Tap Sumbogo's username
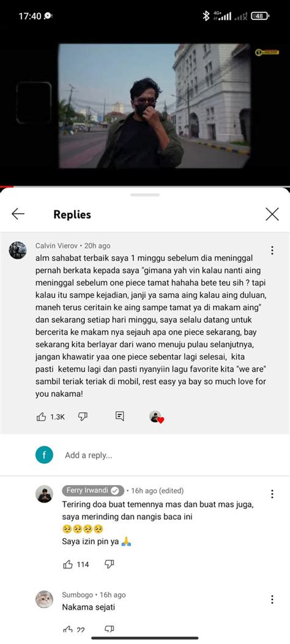Image resolution: width=290 pixels, height=644 pixels. pyautogui.click(x=77, y=594)
